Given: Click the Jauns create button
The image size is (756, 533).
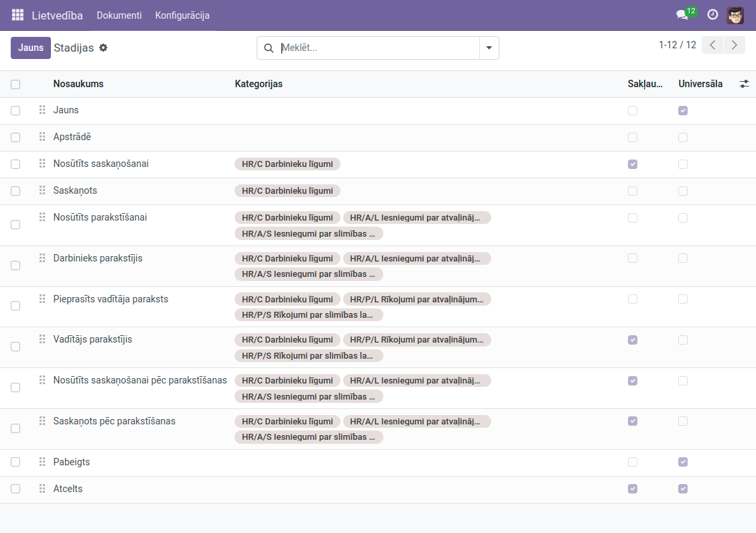Looking at the screenshot, I should [x=31, y=48].
